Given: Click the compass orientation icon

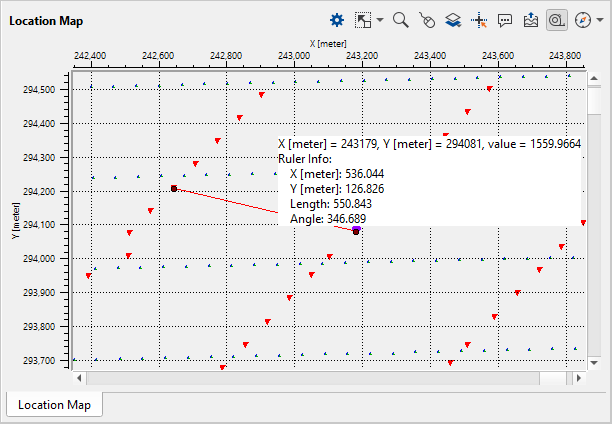Looking at the screenshot, I should (x=582, y=20).
